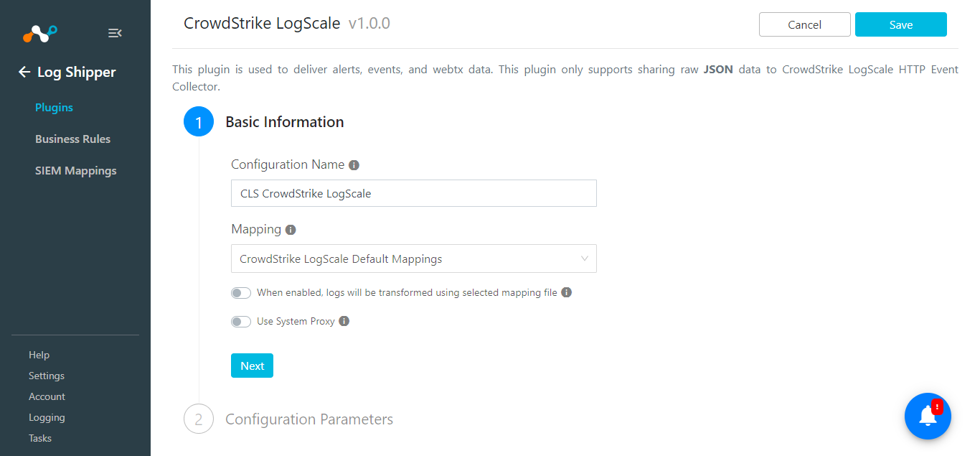Click the Log Shipper heading text
Viewport: 980px width, 456px height.
point(76,72)
